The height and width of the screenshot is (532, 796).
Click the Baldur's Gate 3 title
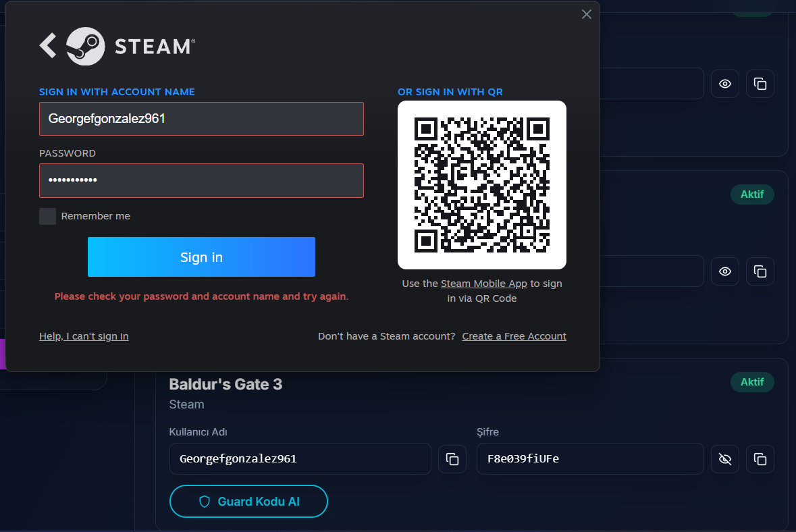point(225,384)
